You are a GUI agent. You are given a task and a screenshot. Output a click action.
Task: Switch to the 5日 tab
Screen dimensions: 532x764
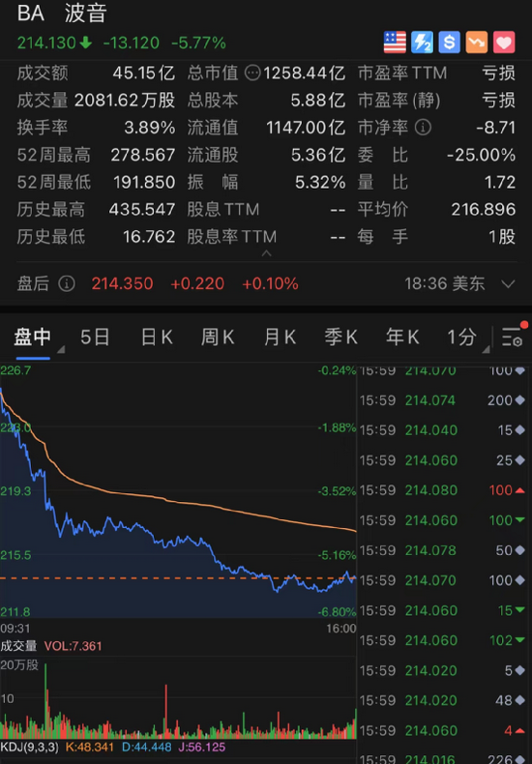click(x=95, y=338)
